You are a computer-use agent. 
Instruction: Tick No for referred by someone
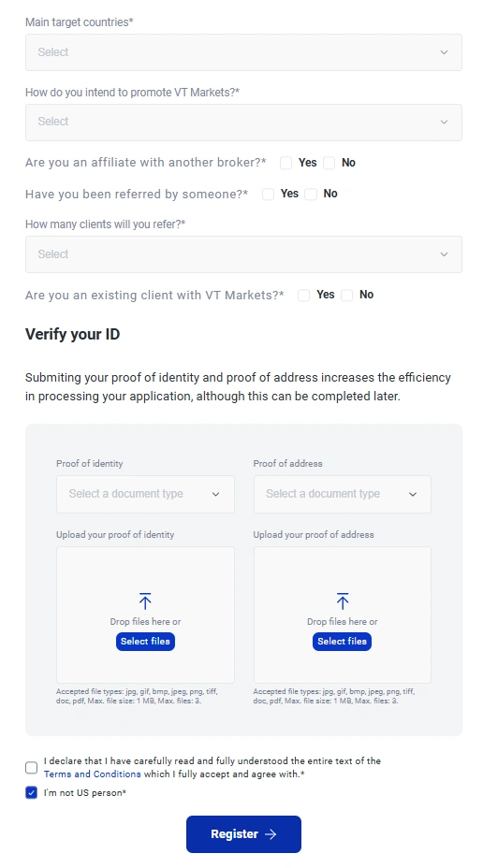tap(311, 195)
